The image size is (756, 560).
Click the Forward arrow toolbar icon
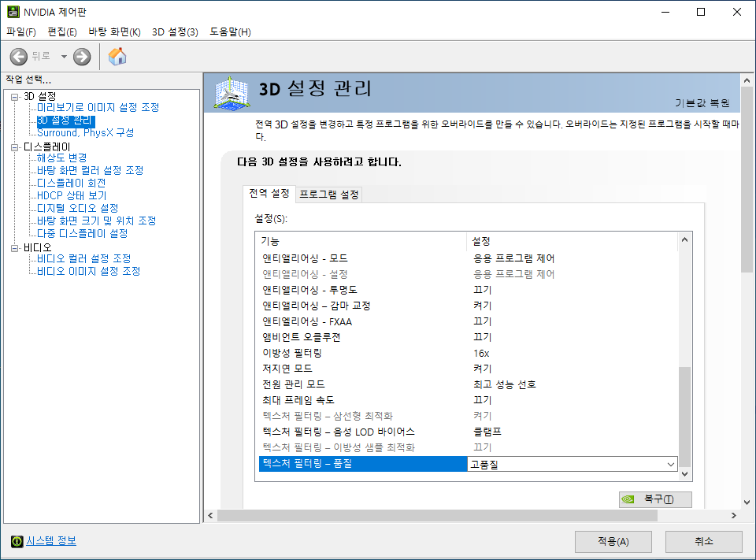click(x=82, y=57)
